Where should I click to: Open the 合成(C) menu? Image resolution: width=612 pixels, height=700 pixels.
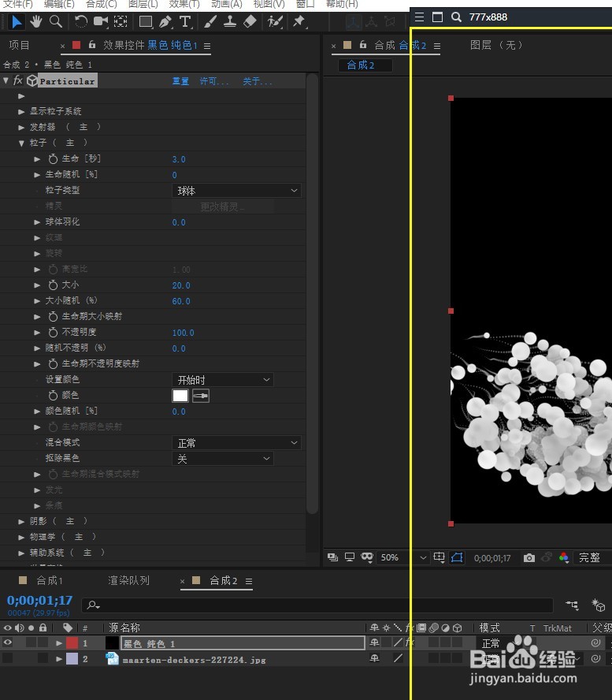coord(102,5)
